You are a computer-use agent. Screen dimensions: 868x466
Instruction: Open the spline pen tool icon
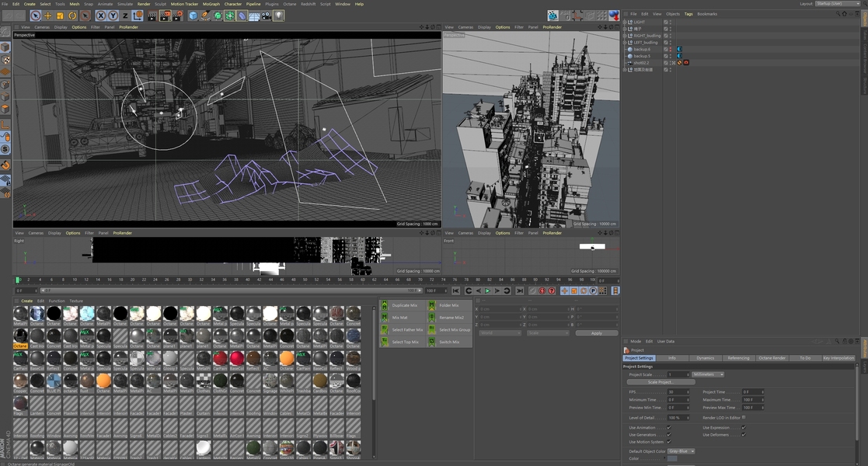(x=205, y=16)
